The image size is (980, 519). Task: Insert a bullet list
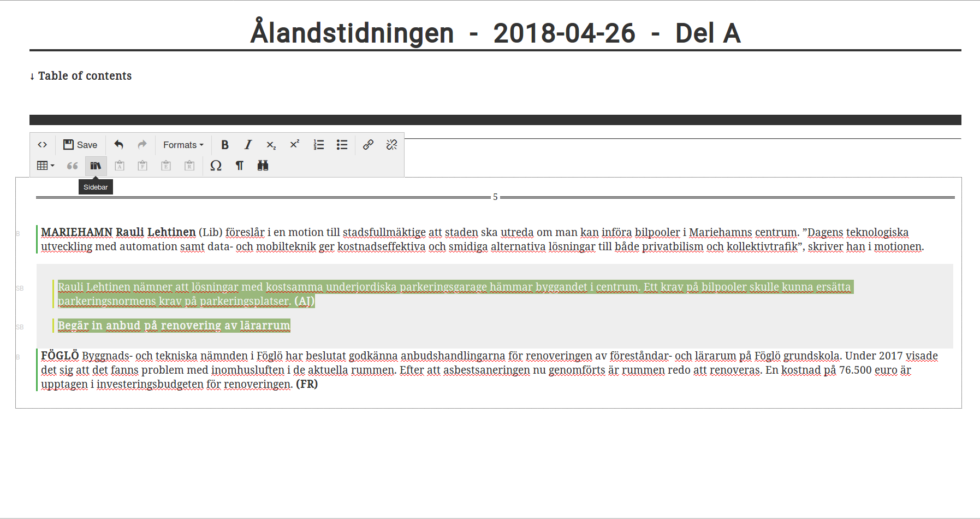click(342, 145)
